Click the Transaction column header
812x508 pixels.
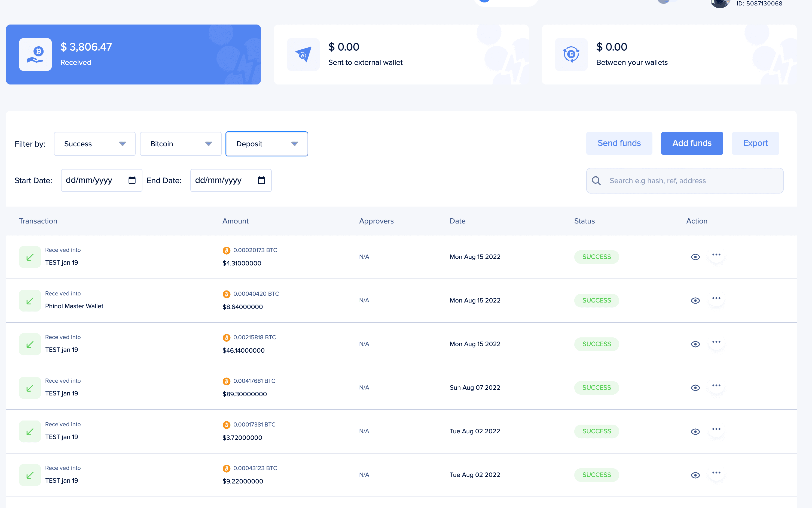tap(38, 221)
